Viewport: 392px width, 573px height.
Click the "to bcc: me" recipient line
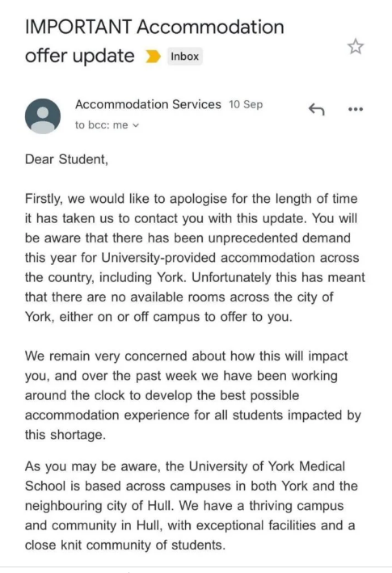click(x=107, y=125)
